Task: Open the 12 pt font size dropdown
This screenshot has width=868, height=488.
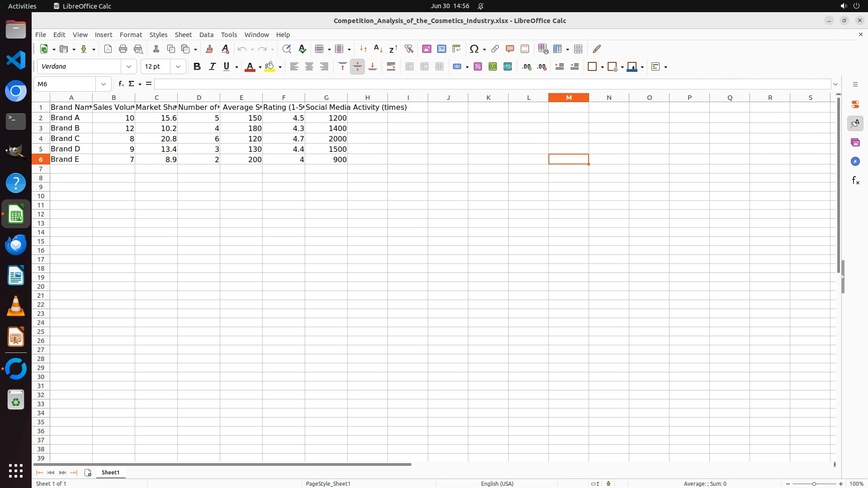Action: 178,67
